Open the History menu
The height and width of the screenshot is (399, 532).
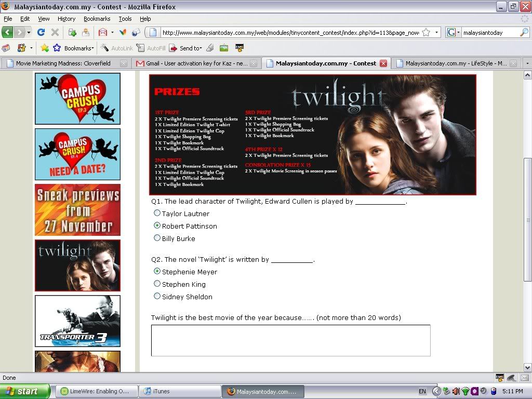tap(66, 19)
